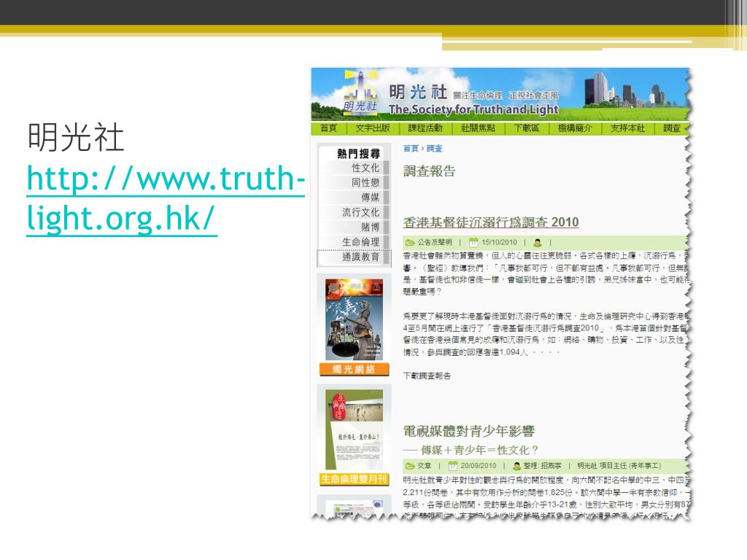The image size is (747, 560).
Task: Click the orange 燭光網絡 button
Action: tap(354, 369)
